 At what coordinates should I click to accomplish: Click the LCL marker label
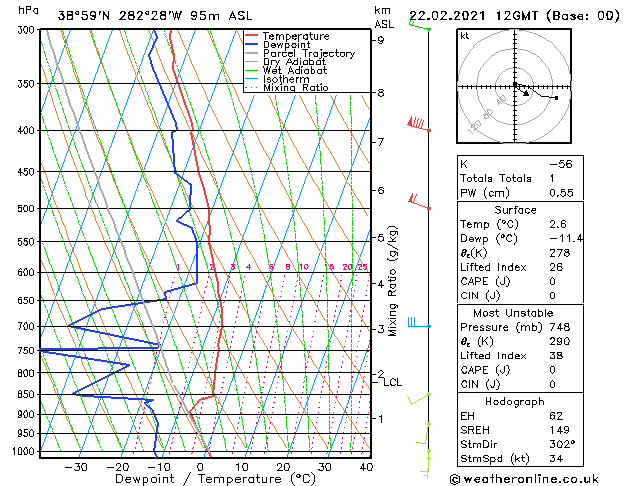click(x=392, y=383)
